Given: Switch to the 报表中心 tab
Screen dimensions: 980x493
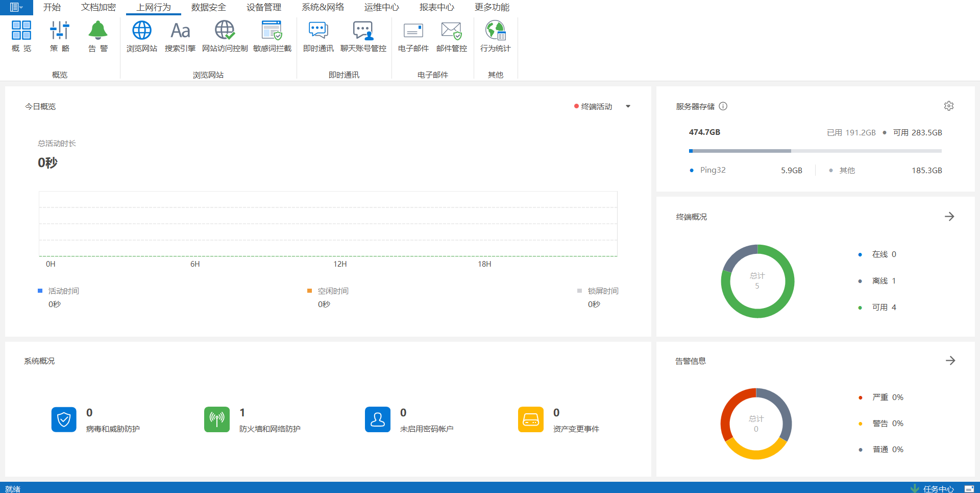Looking at the screenshot, I should (x=436, y=7).
